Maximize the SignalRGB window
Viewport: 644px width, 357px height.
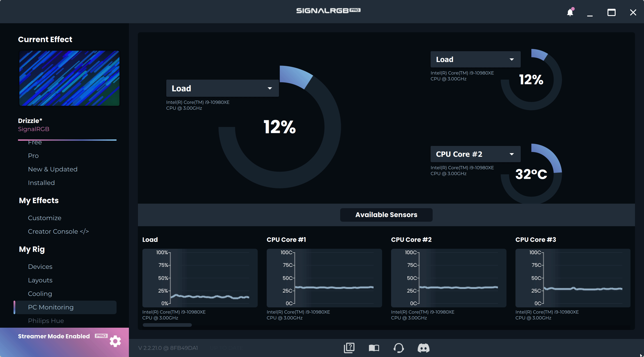[x=611, y=12]
